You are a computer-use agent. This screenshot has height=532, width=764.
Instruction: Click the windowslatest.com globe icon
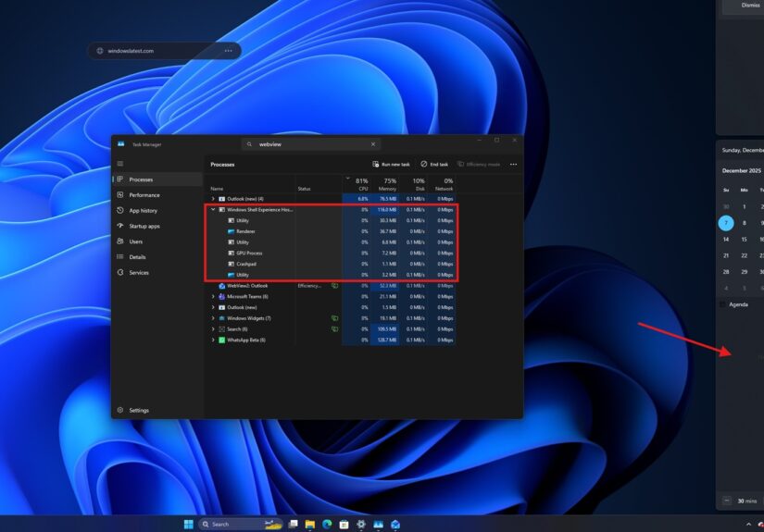pos(100,51)
